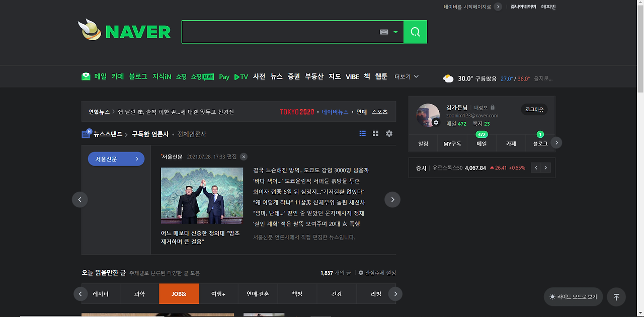
Task: Click the weather cloud icon
Action: coord(448,76)
